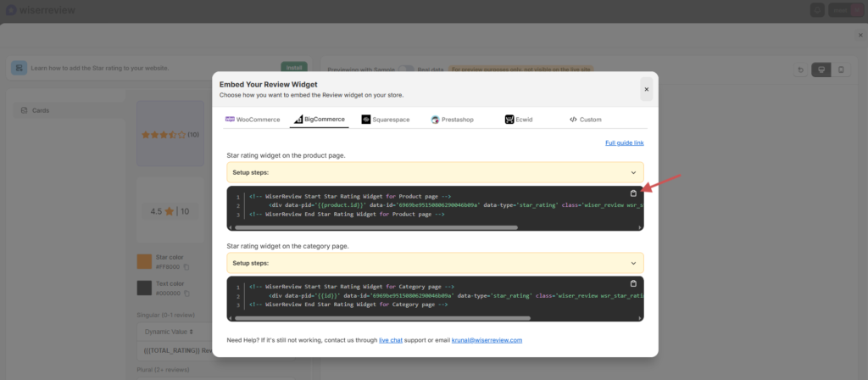Copy the category page widget code
Screen dimensions: 868x380
coord(633,283)
